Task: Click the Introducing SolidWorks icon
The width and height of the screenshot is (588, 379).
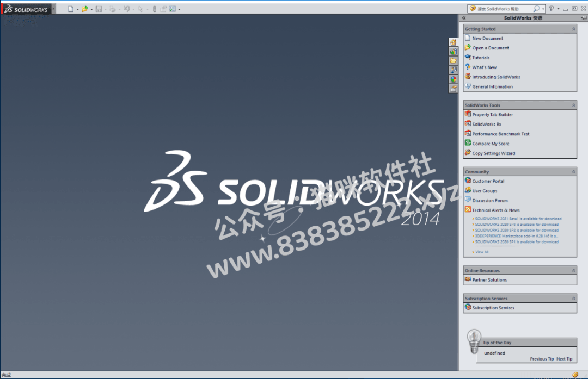Action: [468, 77]
